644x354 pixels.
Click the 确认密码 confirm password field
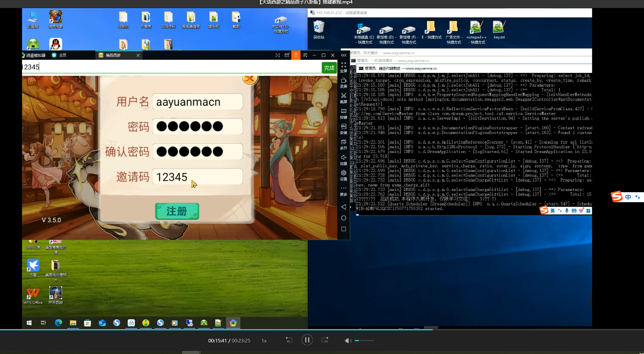click(198, 151)
